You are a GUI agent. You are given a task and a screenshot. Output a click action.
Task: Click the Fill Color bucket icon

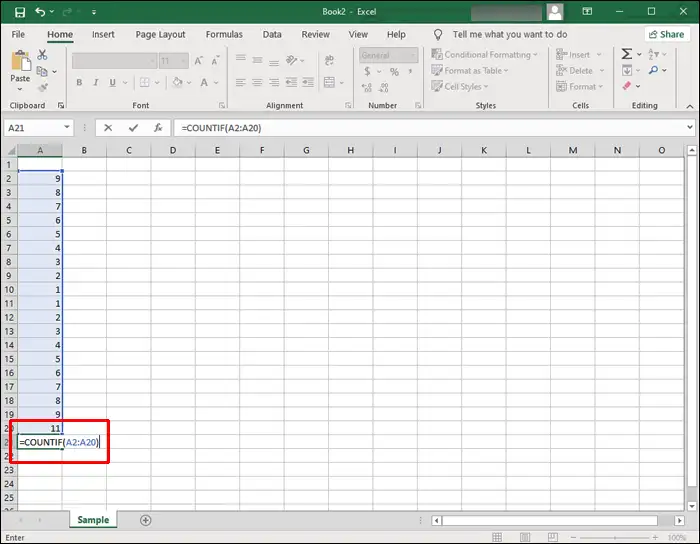tap(178, 83)
